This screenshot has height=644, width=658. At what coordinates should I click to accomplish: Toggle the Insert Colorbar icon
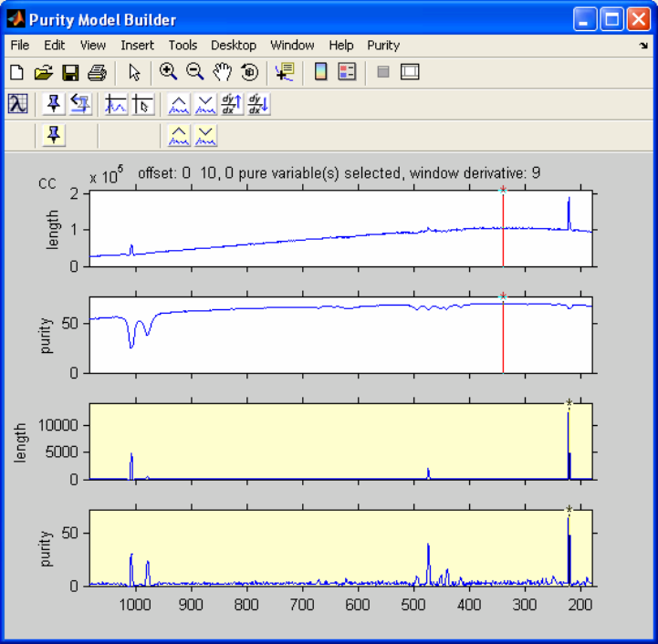[320, 72]
